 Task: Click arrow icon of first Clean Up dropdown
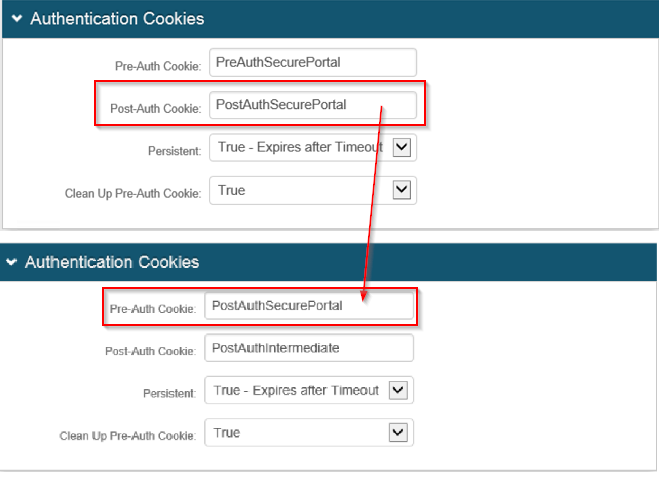click(402, 190)
